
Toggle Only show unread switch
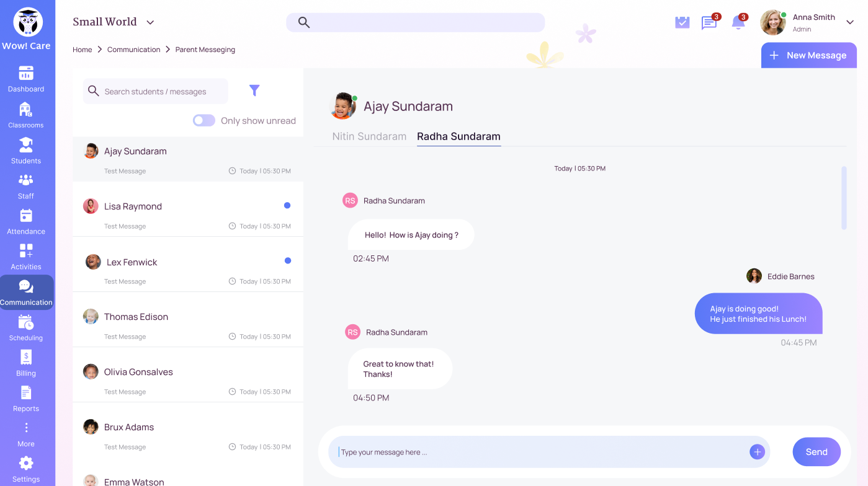204,120
